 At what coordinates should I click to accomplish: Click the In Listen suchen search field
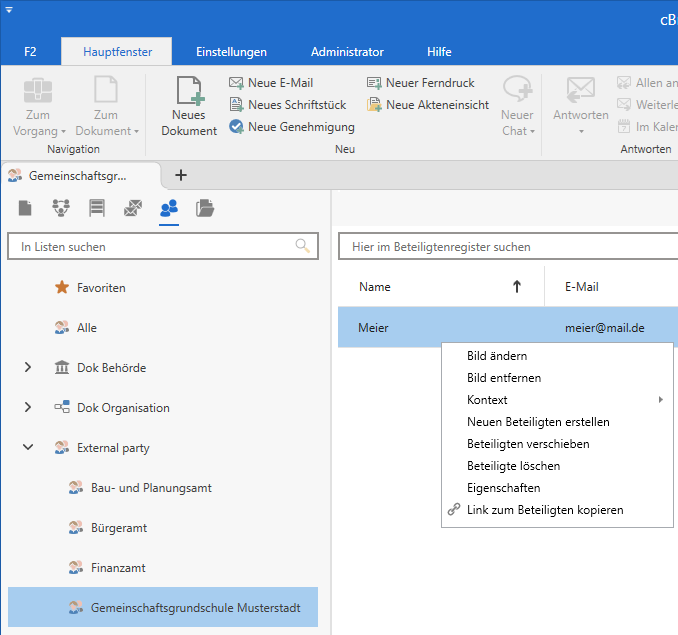(163, 246)
